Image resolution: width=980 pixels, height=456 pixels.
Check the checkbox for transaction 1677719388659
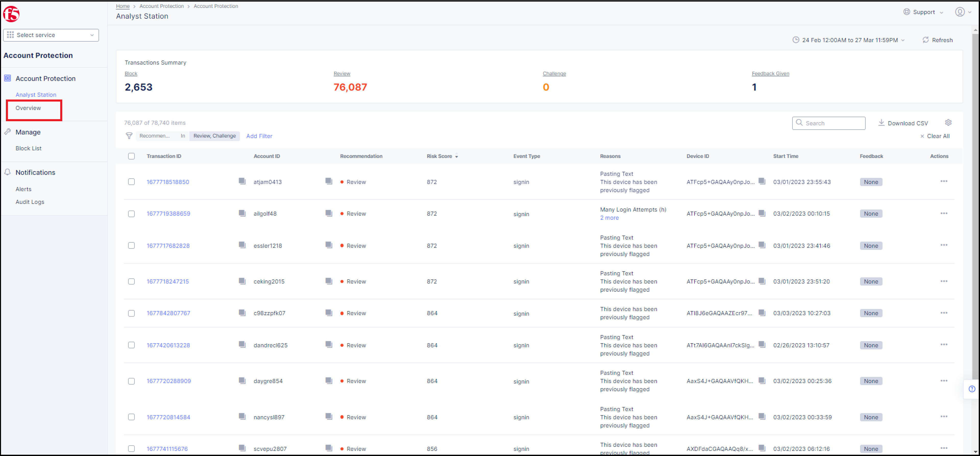[x=131, y=214]
